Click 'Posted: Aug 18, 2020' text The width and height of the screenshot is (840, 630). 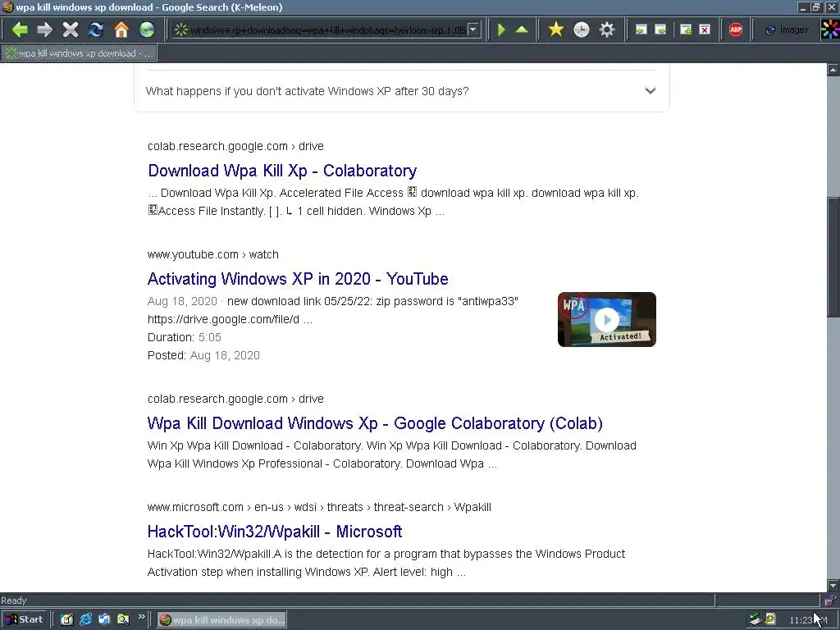(x=203, y=356)
